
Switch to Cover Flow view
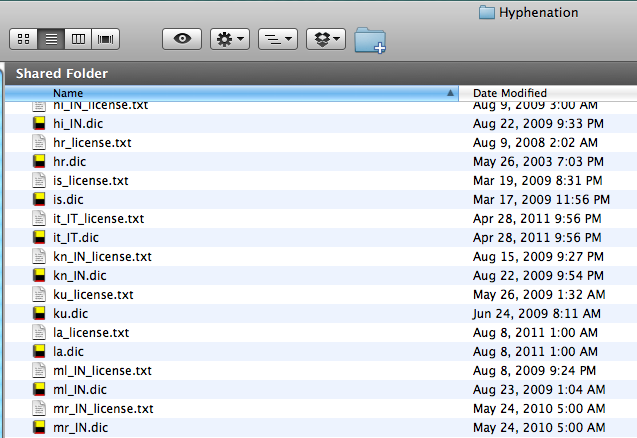(x=105, y=39)
